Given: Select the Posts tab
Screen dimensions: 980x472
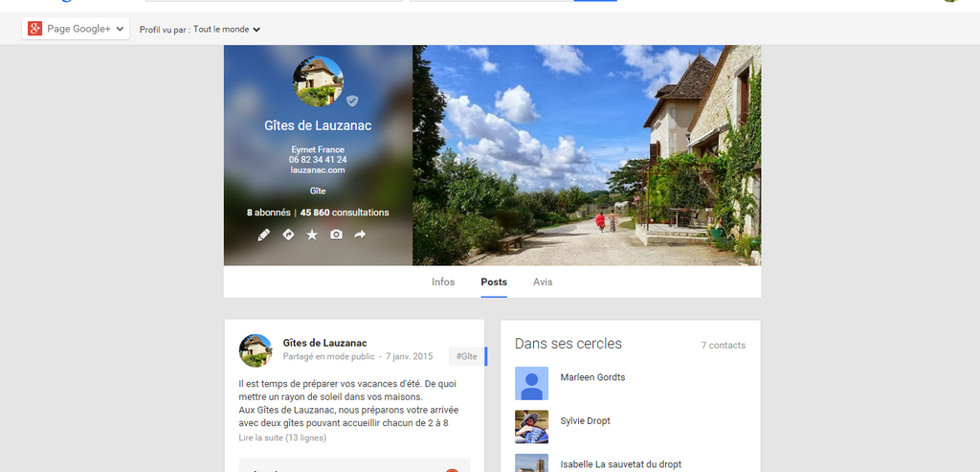Looking at the screenshot, I should [x=494, y=281].
